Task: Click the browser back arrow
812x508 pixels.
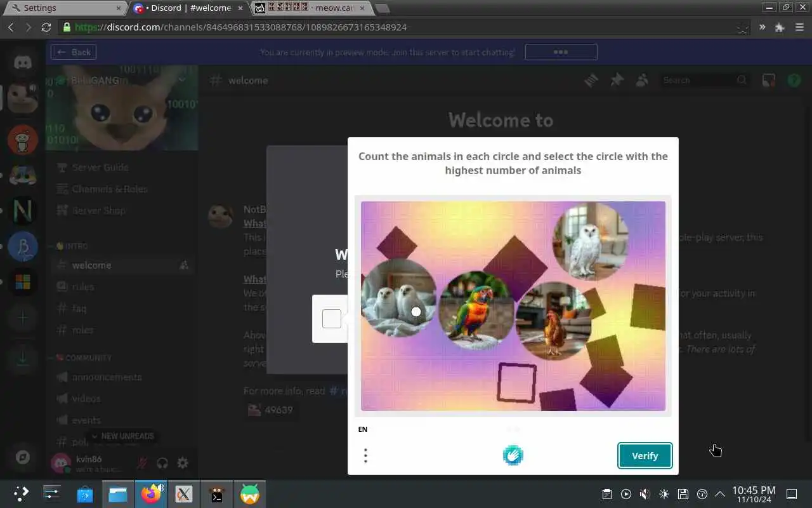Action: (11, 27)
